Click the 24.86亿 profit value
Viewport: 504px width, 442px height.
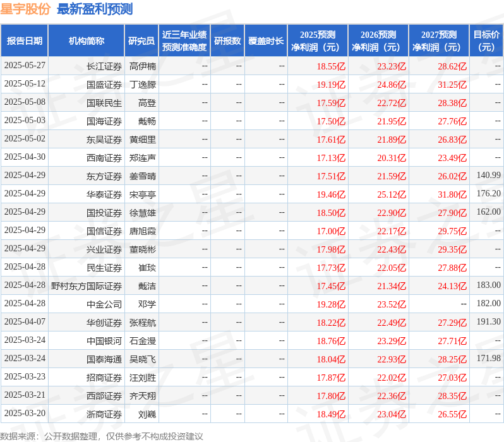tap(392, 85)
